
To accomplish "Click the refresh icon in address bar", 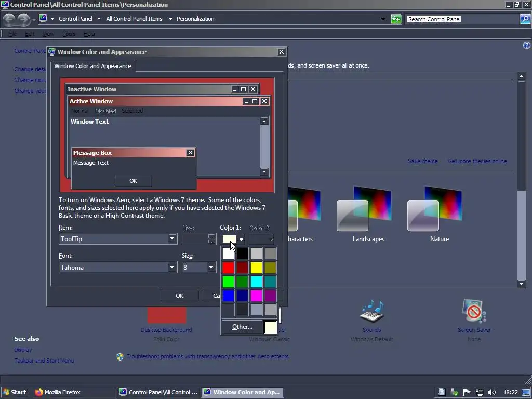I will (x=396, y=19).
